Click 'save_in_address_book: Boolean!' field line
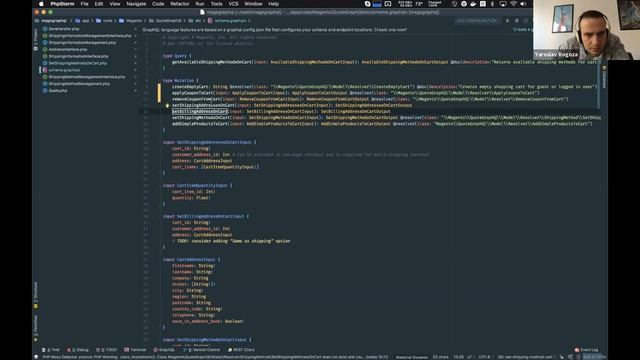The width and height of the screenshot is (640, 360). click(208, 321)
